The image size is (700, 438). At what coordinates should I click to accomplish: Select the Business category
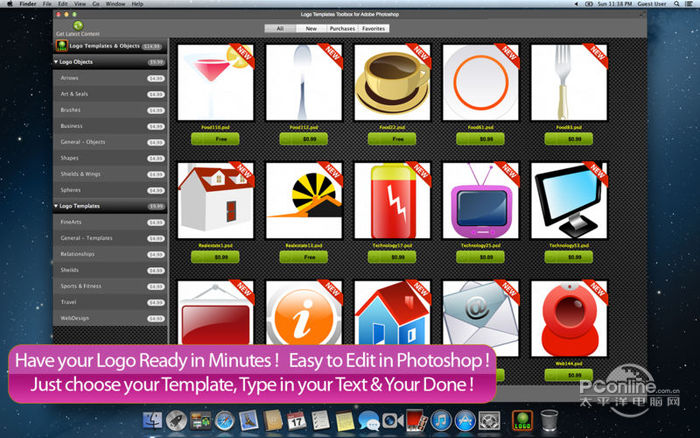[110, 126]
